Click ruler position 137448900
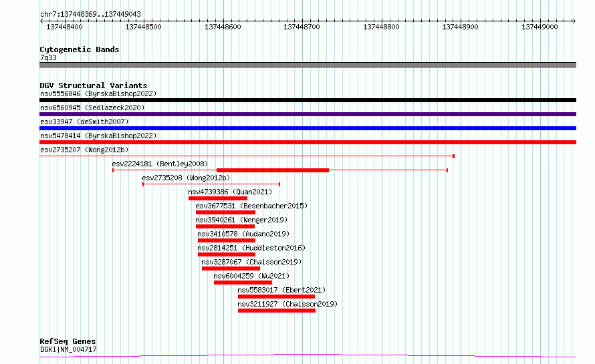 coord(461,27)
